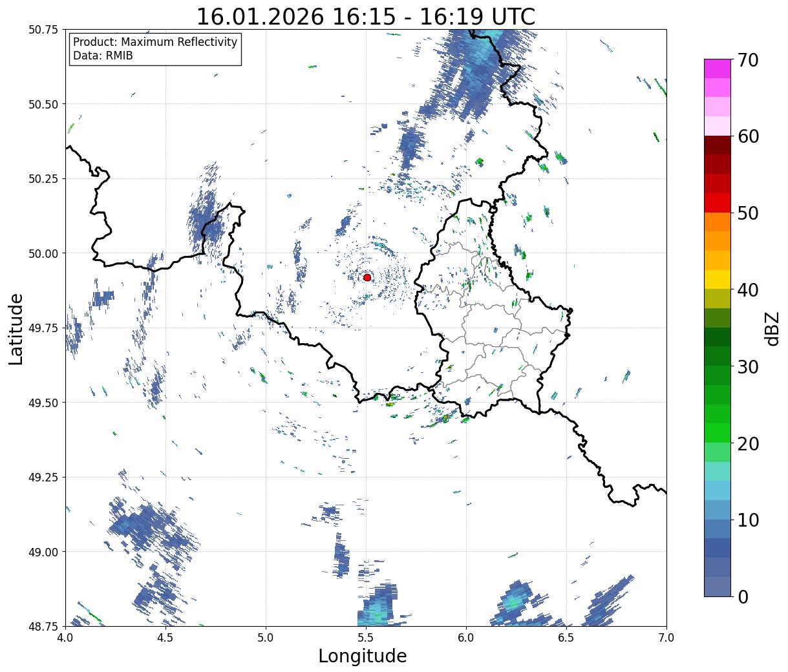Click the longitude tick label 6.0
The image size is (788, 672).
point(466,637)
